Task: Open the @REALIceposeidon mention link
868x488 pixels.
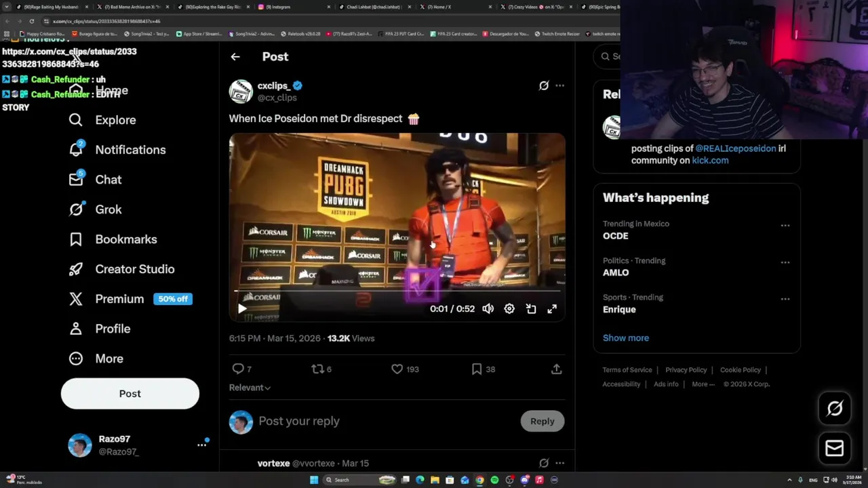Action: (x=735, y=148)
